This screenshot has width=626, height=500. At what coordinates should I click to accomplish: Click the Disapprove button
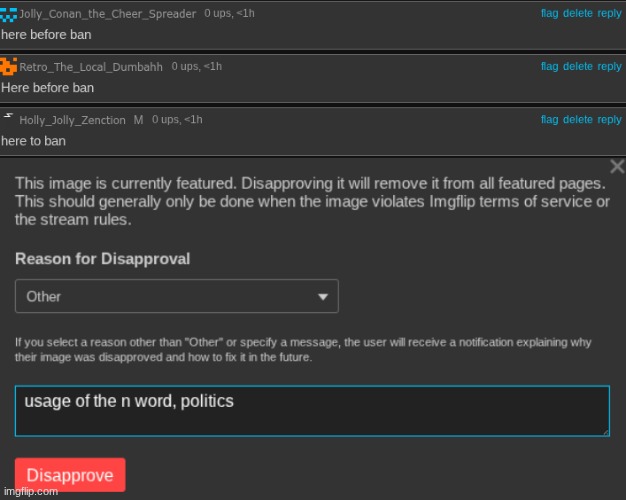coord(70,475)
